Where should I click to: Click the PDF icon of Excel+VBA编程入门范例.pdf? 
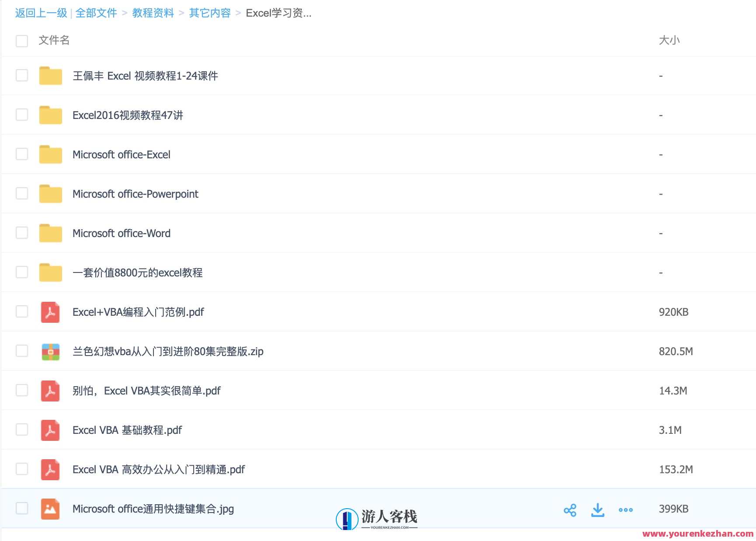click(50, 312)
